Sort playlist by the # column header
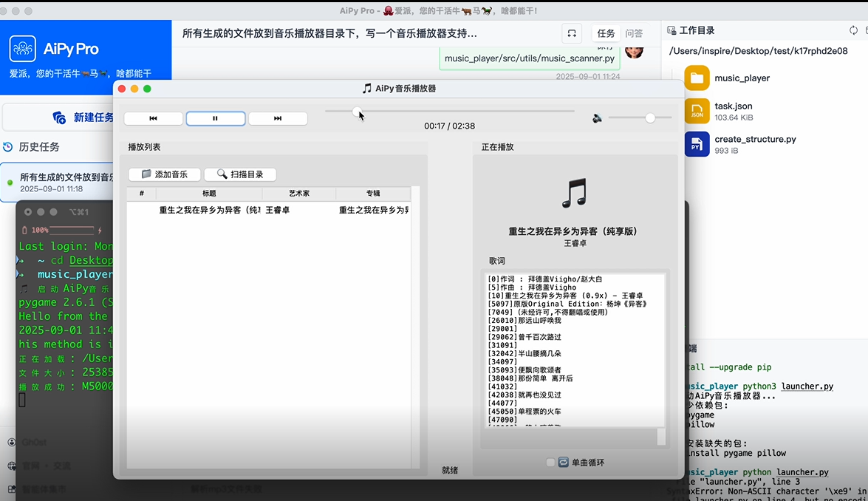868x501 pixels. click(142, 193)
